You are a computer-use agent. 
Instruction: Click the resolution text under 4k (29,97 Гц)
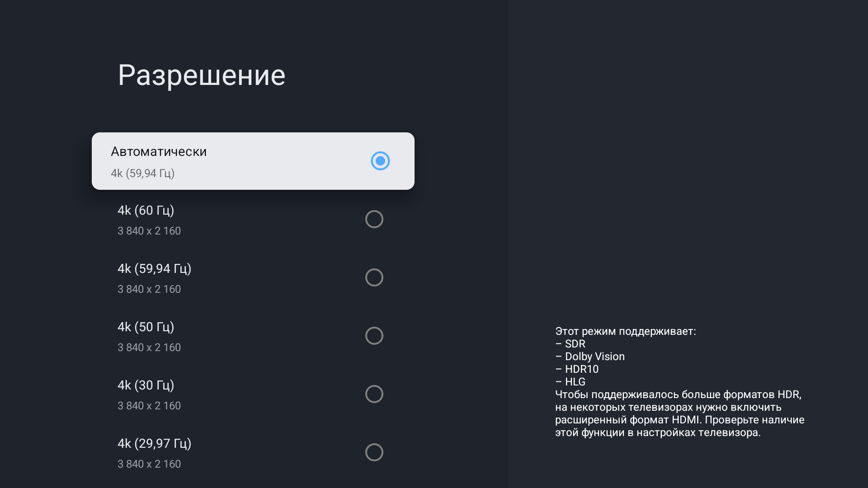pos(149,464)
